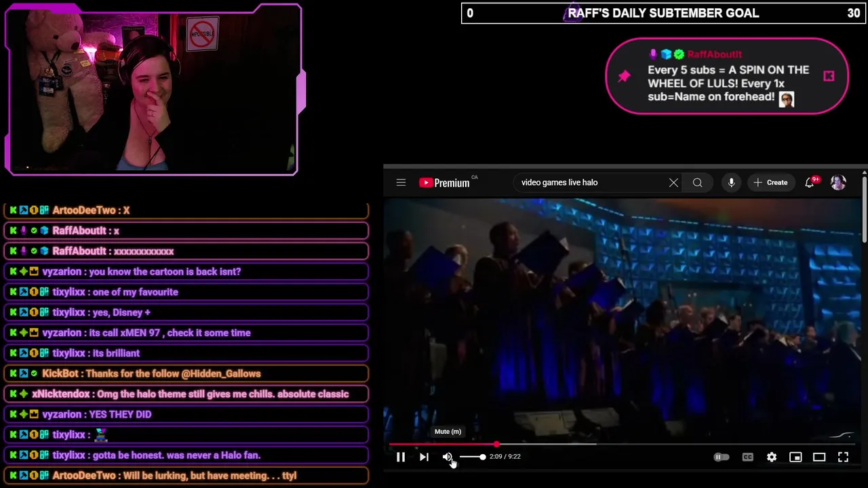Click ArtooDeeTwo's 'X' chat message

coord(186,210)
